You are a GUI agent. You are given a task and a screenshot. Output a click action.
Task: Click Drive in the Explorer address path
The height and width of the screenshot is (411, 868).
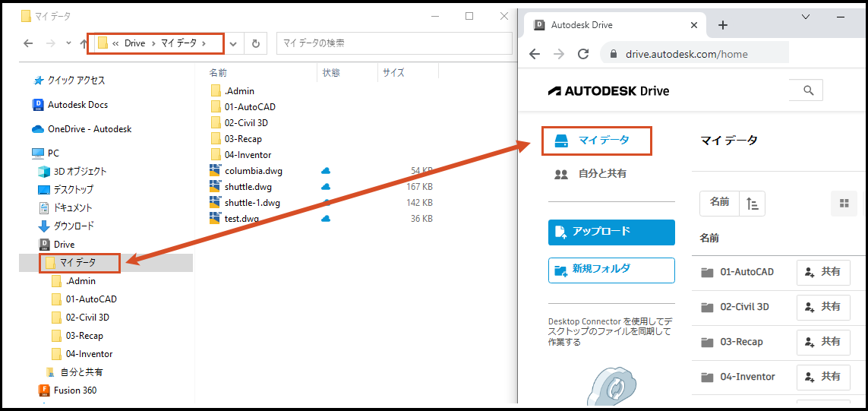[135, 43]
